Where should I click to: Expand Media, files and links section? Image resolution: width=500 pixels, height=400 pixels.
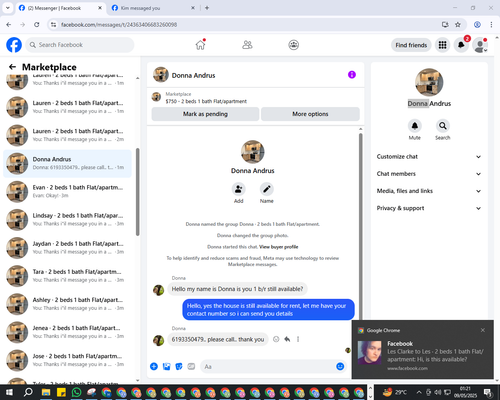pyautogui.click(x=429, y=191)
